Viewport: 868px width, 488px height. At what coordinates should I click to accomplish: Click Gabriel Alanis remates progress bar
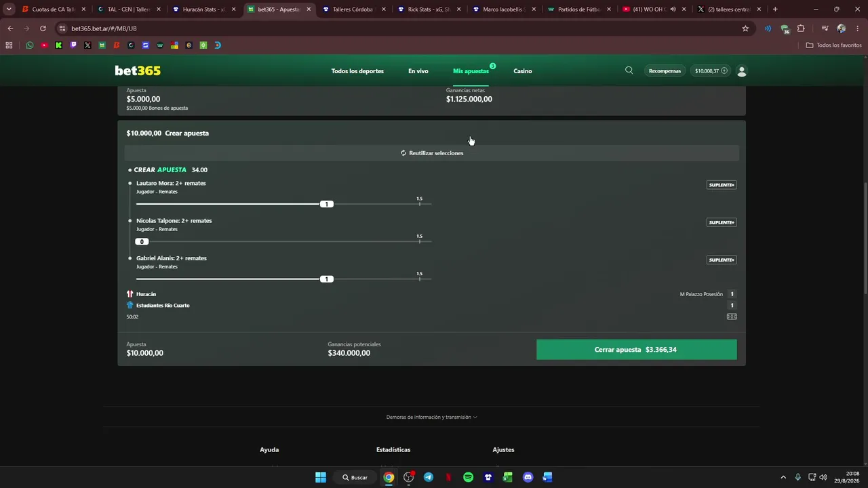pos(283,279)
